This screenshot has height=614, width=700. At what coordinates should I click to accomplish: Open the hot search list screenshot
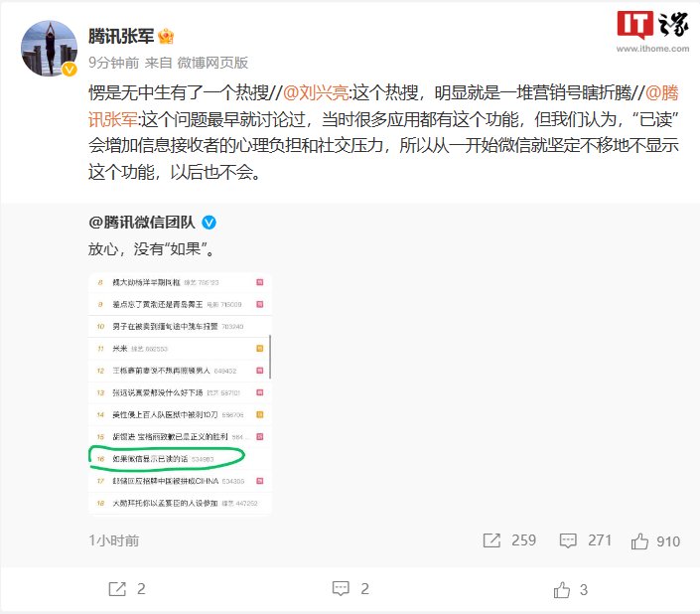180,393
